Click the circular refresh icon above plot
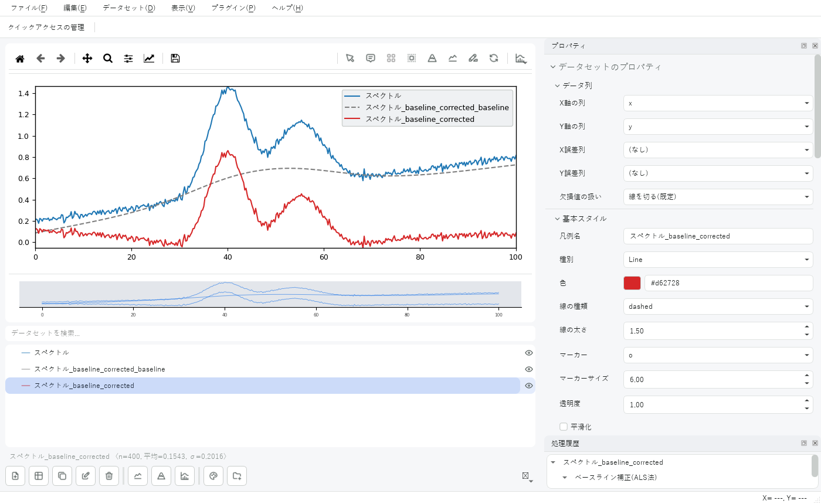The width and height of the screenshot is (821, 504). point(494,58)
